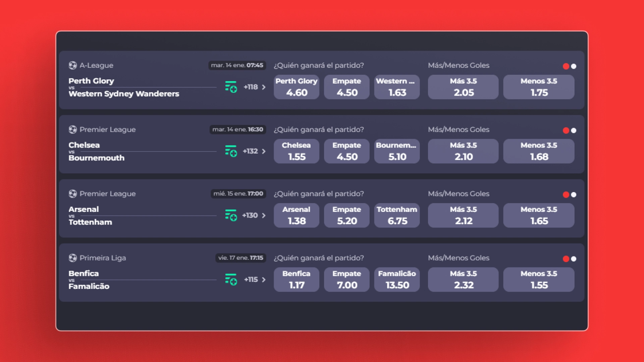The width and height of the screenshot is (644, 362).
Task: Pick Más 3.5 at 2.05
Action: click(463, 87)
